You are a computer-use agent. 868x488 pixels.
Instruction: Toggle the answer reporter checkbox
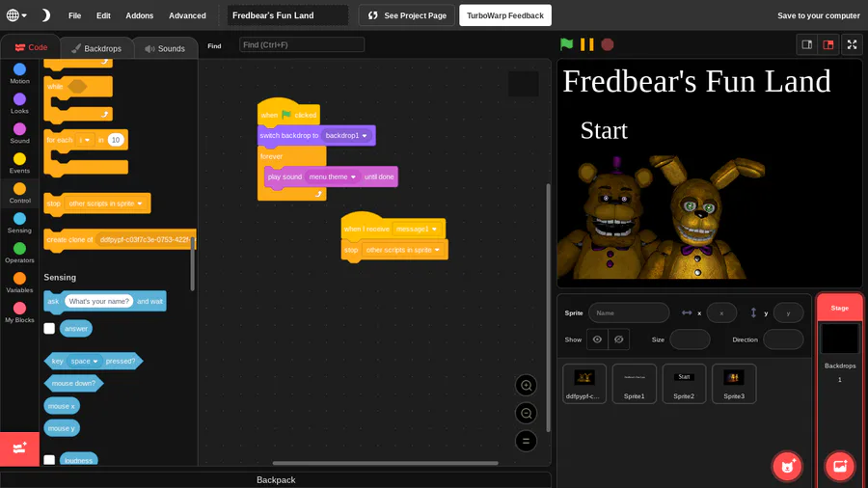pyautogui.click(x=49, y=329)
